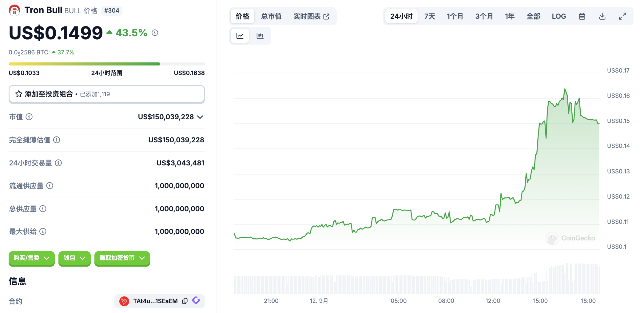Click 添加至投资组合 button
Image resolution: width=644 pixels, height=313 pixels.
(x=106, y=94)
